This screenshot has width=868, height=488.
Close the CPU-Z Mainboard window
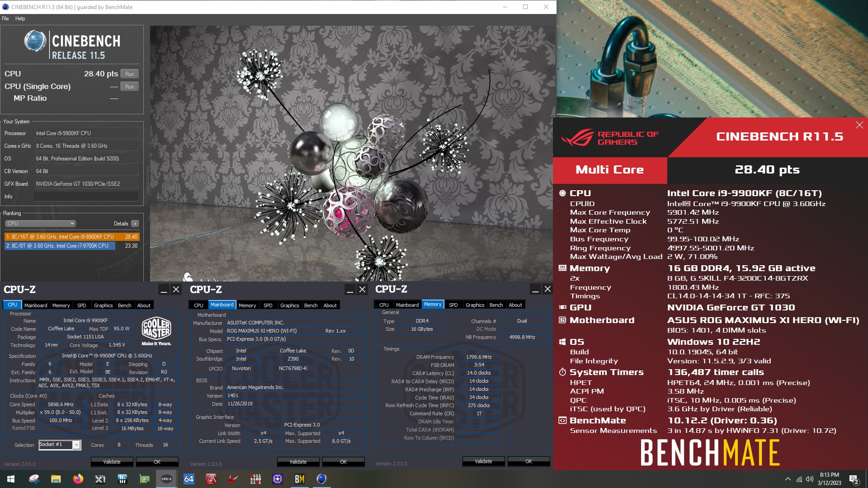coord(363,290)
